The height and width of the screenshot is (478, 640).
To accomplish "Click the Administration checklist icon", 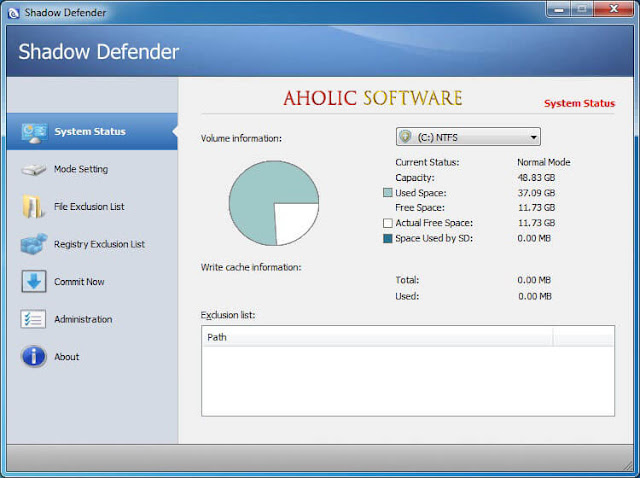I will (x=33, y=319).
